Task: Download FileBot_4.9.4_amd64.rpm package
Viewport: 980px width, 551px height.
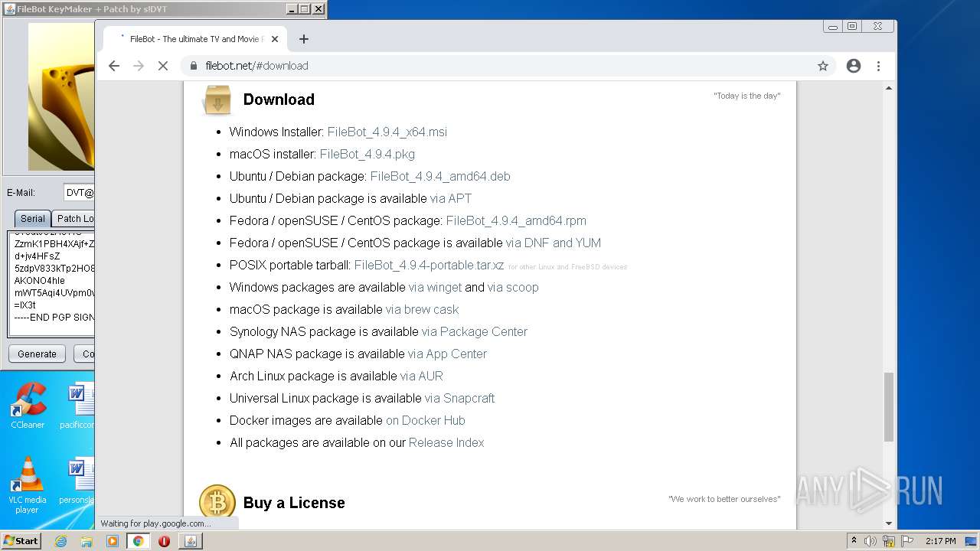Action: 516,220
